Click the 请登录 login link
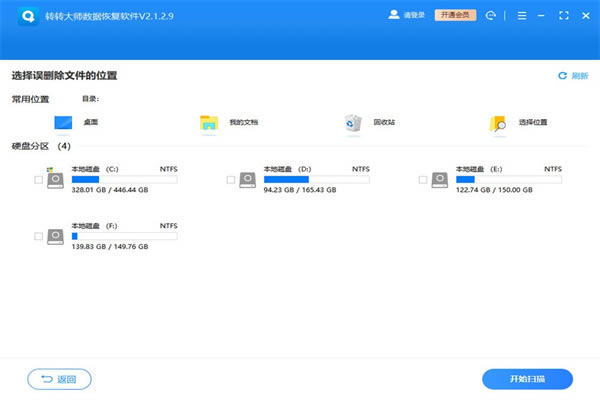This screenshot has height=400, width=600. point(412,17)
